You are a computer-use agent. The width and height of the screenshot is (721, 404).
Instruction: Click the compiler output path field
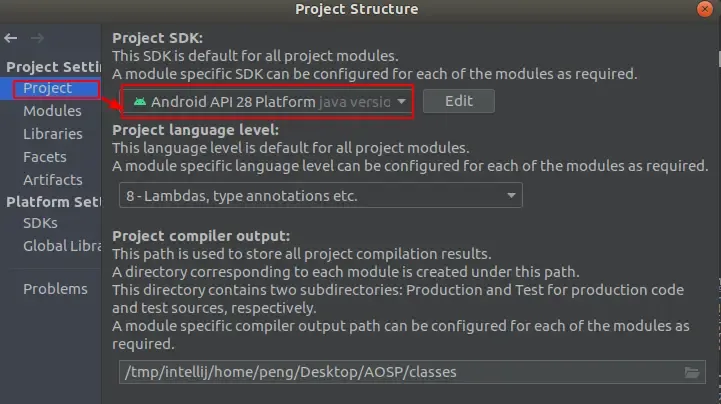[x=400, y=372]
